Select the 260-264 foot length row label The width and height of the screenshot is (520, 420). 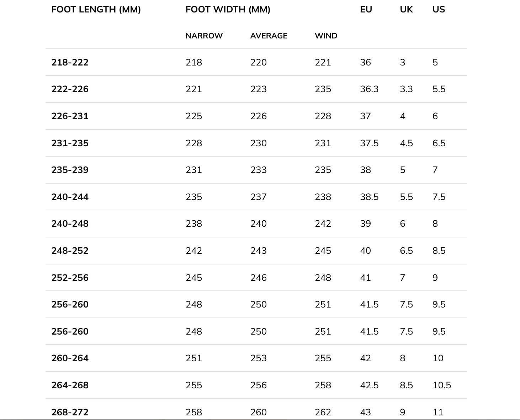(x=70, y=358)
